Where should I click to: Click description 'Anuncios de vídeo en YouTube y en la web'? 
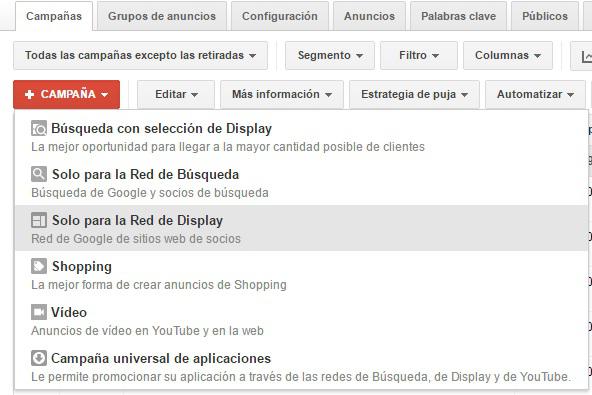[147, 331]
